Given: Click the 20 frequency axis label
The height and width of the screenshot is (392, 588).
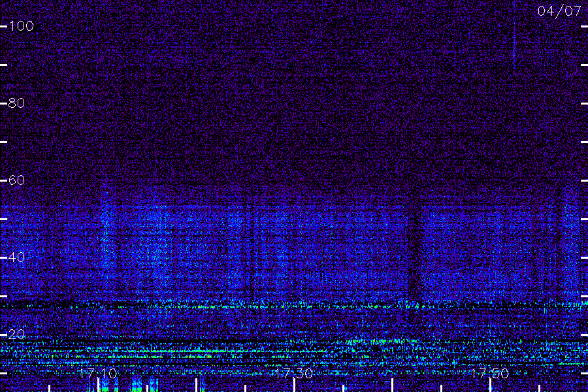Looking at the screenshot, I should tap(16, 334).
